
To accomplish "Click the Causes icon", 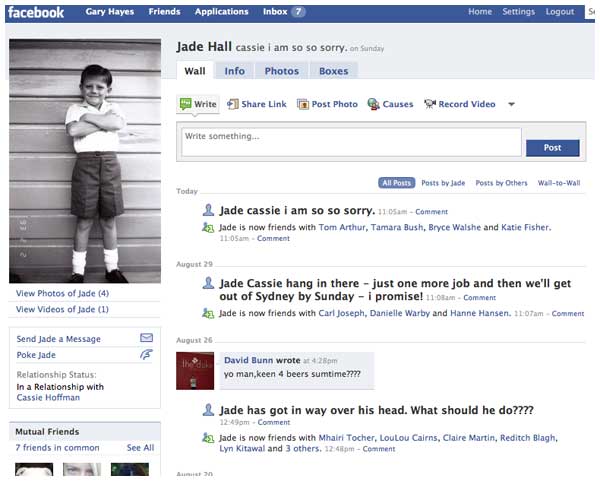I will (374, 104).
